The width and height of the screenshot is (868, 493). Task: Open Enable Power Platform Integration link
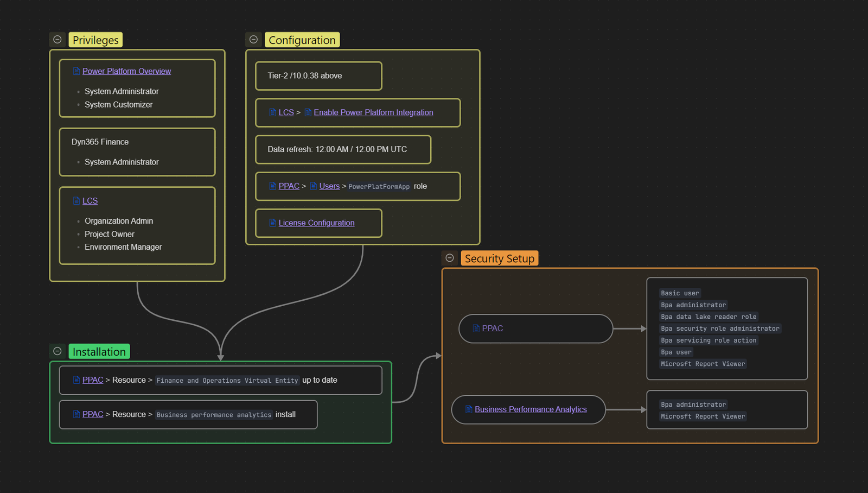point(373,112)
